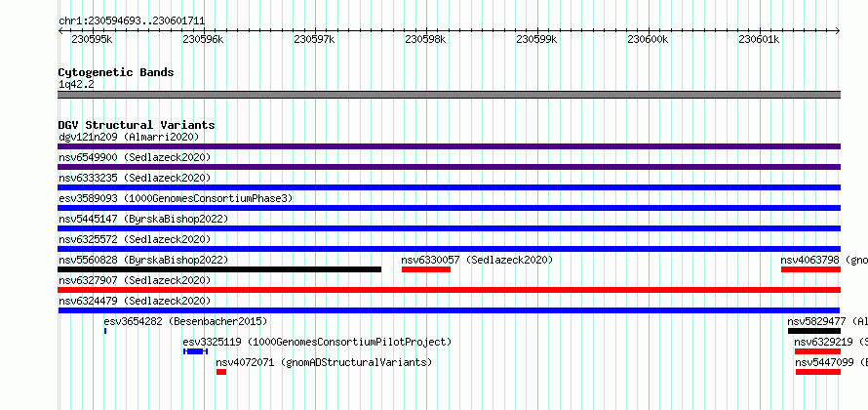This screenshot has height=410, width=868.
Task: Open the nsv6324479 (Sedlazeck2020) label
Action: pos(135,301)
